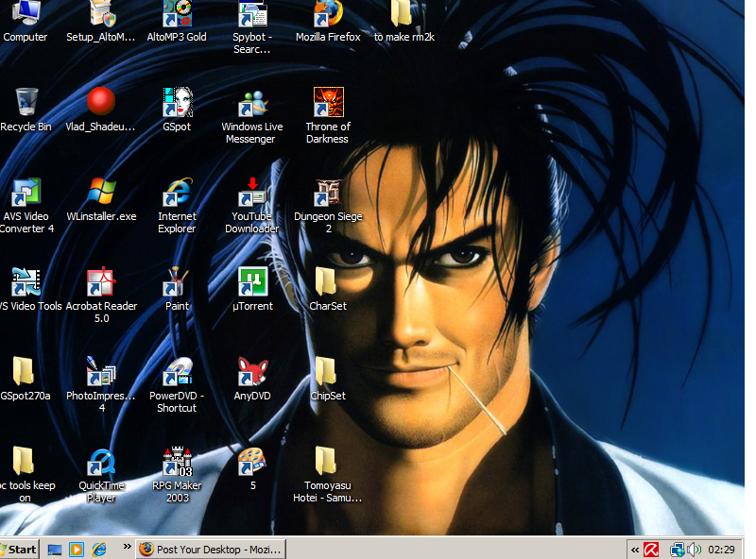756x559 pixels.
Task: Open the volume speaker tray icon
Action: (695, 550)
